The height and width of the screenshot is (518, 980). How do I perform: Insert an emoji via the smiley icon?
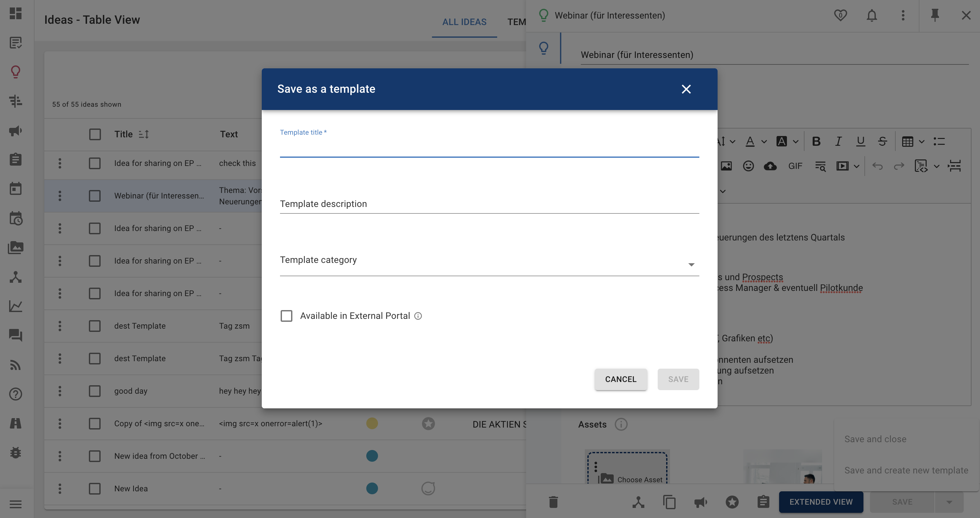click(x=748, y=166)
